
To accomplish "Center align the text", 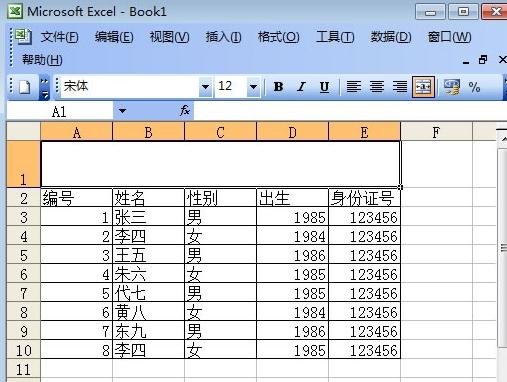I will pos(377,87).
